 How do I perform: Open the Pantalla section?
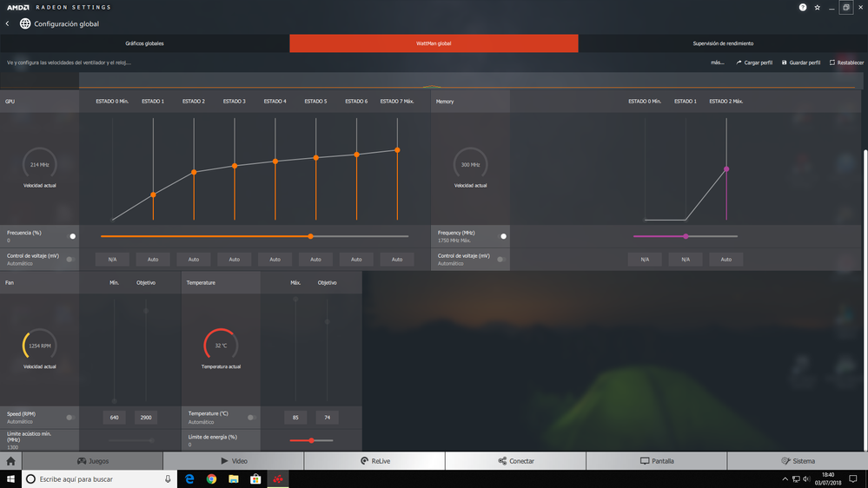(x=657, y=461)
